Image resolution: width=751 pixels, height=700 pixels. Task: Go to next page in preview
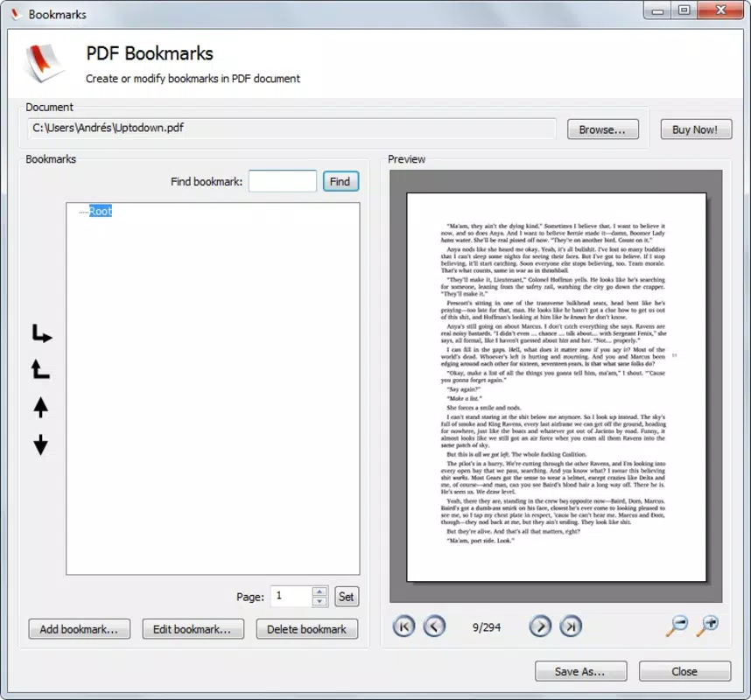click(x=540, y=626)
